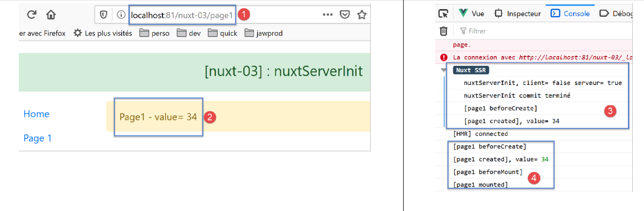This screenshot has width=644, height=211.
Task: Follow the Page 1 navigation link
Action: coord(38,138)
